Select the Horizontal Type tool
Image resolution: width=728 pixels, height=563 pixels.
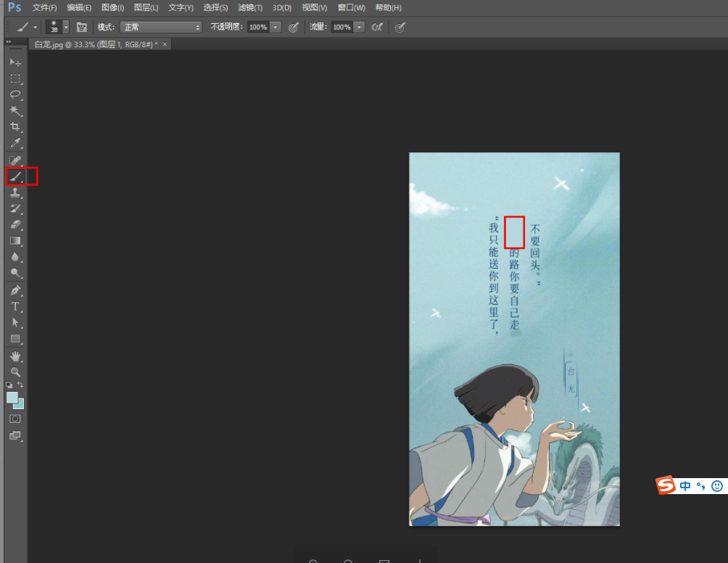pos(15,307)
